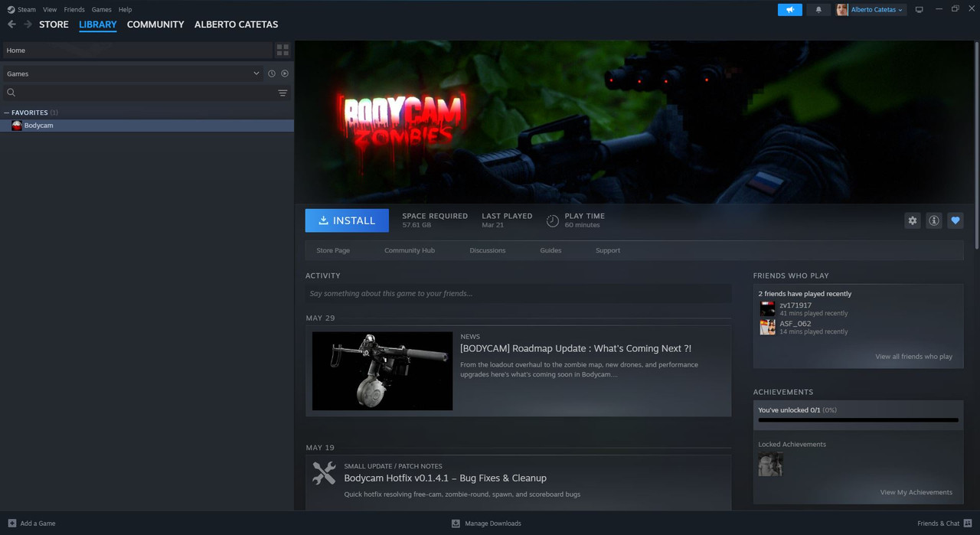Open the notifications bell

[x=818, y=9]
